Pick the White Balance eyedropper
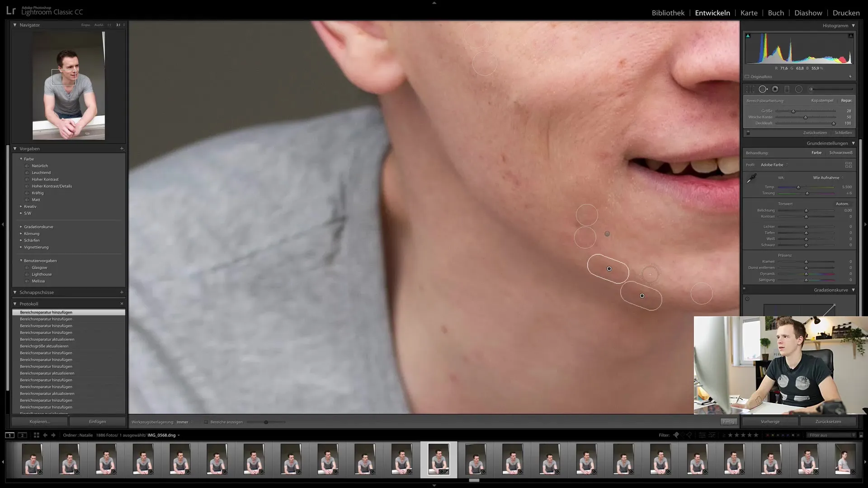This screenshot has height=488, width=868. [751, 178]
